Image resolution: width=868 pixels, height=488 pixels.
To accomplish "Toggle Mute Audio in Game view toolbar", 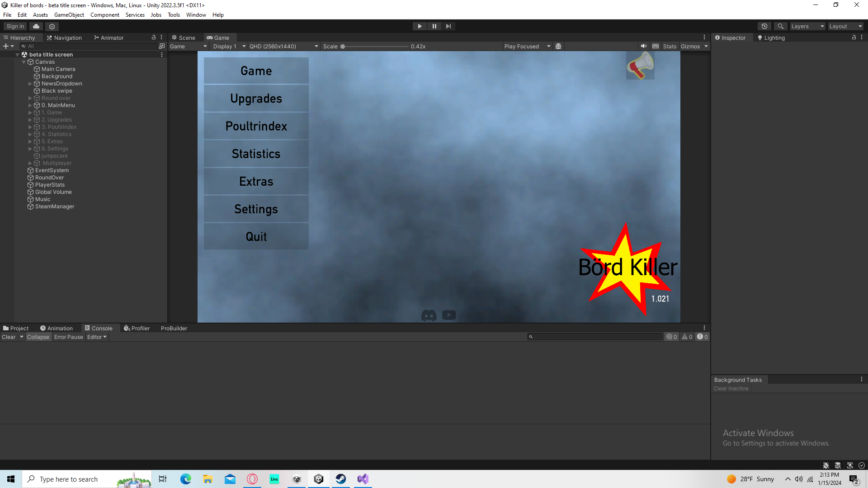I will pos(643,46).
